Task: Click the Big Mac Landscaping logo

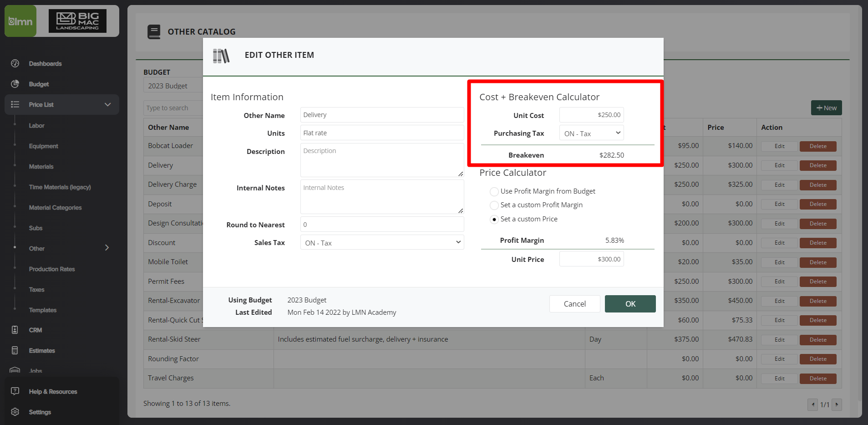Action: coord(77,21)
